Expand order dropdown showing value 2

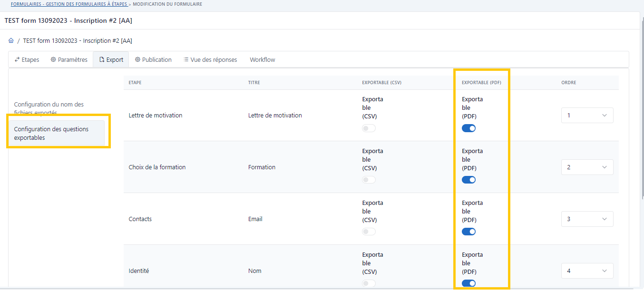(587, 167)
